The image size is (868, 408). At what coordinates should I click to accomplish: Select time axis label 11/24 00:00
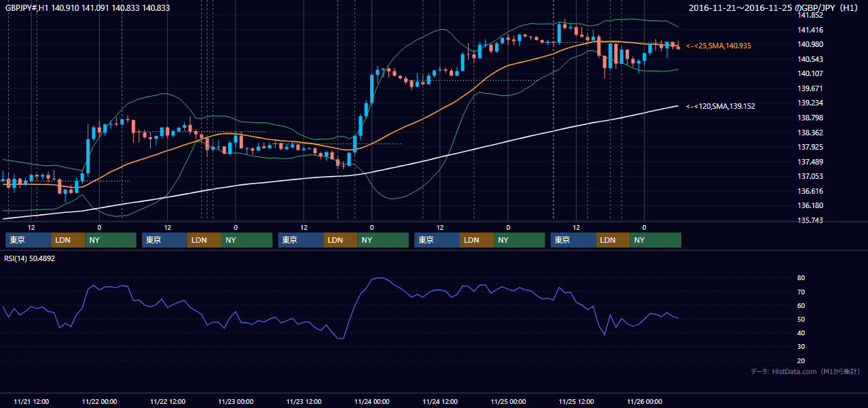372,402
